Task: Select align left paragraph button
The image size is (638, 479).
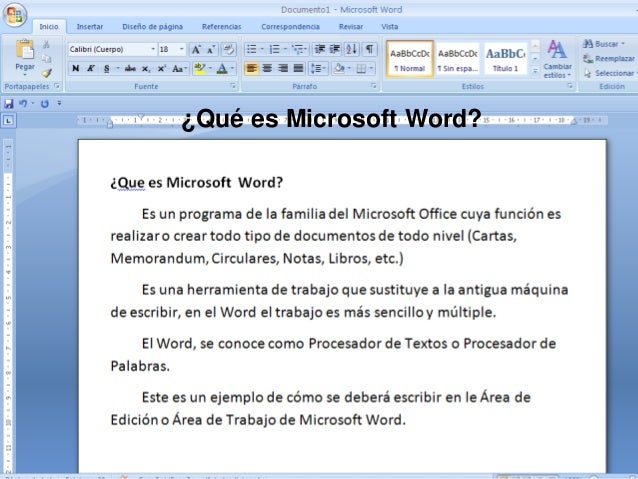Action: point(251,68)
